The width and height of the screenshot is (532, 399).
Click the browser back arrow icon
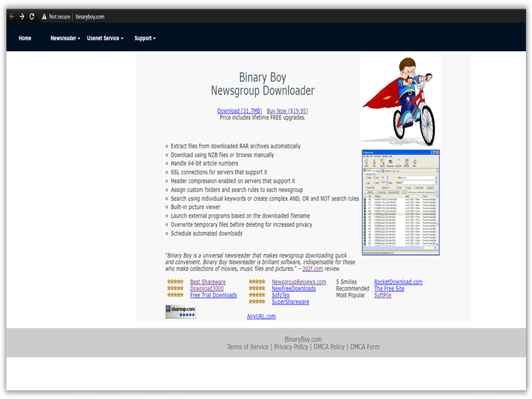11,17
